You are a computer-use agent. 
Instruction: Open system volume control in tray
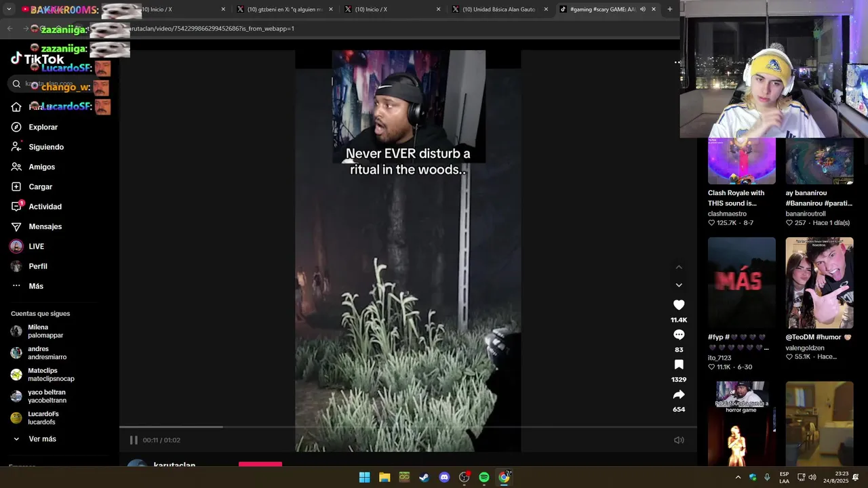pos(812,477)
